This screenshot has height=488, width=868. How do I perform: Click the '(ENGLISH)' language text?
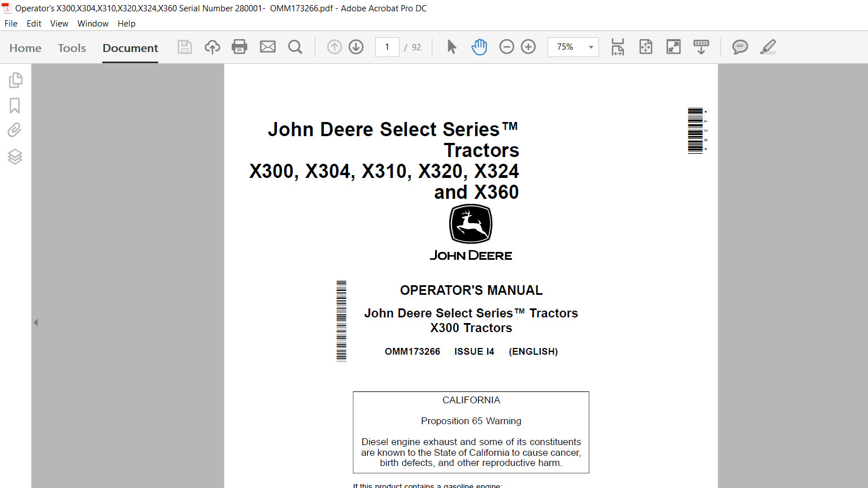533,351
